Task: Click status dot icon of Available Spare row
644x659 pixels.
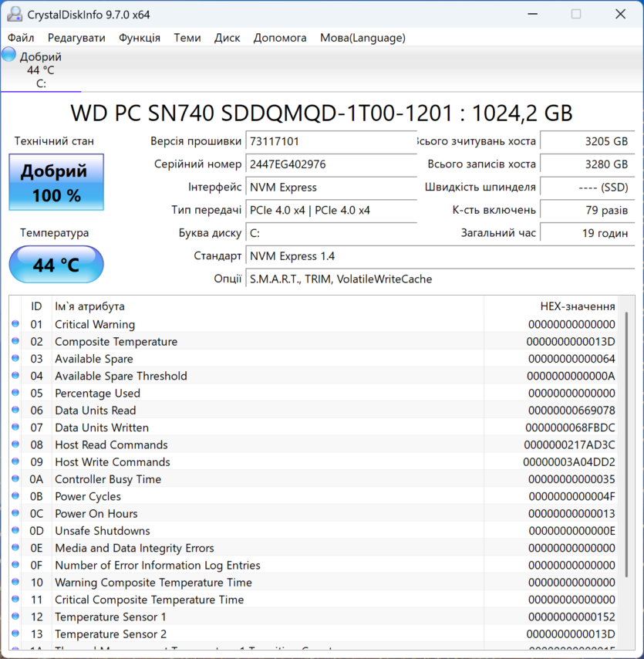Action: click(15, 358)
